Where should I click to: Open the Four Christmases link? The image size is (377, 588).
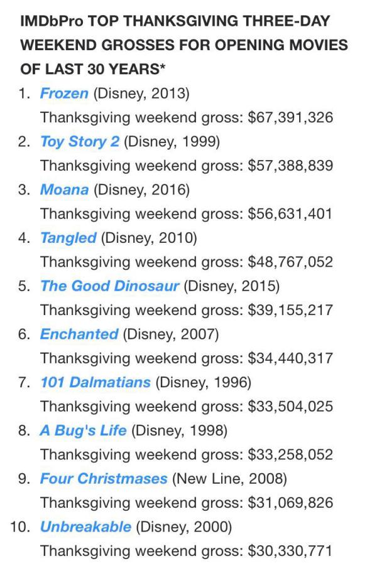(104, 479)
